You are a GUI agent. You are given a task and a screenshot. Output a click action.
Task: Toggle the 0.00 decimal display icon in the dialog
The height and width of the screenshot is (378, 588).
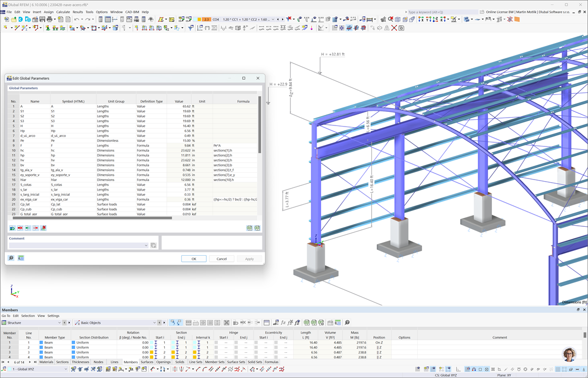21,258
